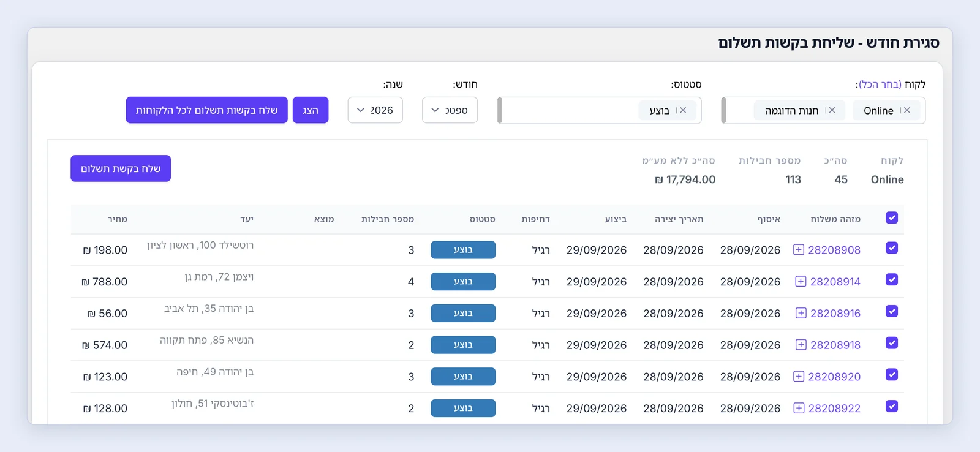This screenshot has height=452, width=980.
Task: Click the מחיר column header
Action: pyautogui.click(x=118, y=219)
